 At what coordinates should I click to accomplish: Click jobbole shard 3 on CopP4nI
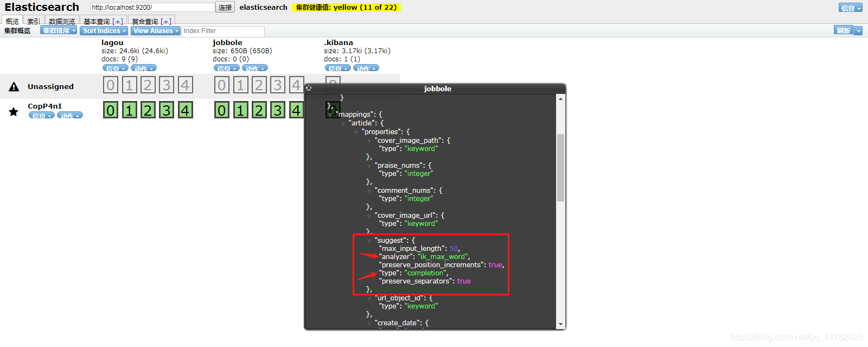(x=278, y=110)
